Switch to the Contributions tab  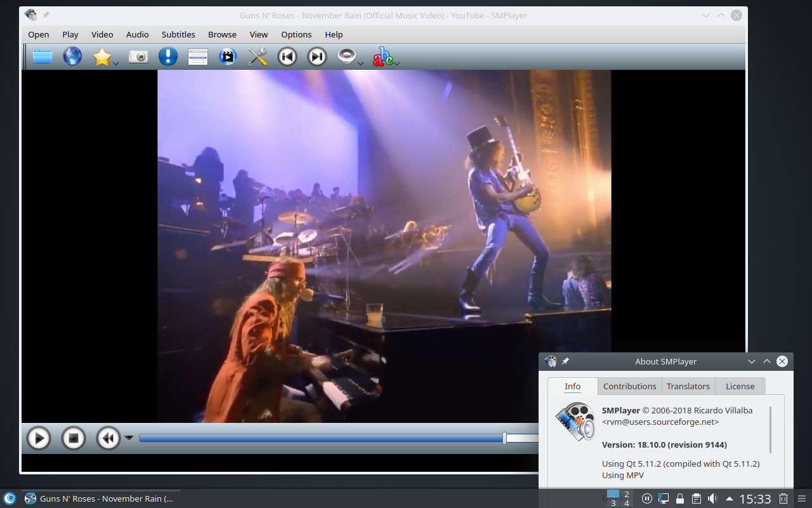pos(629,386)
